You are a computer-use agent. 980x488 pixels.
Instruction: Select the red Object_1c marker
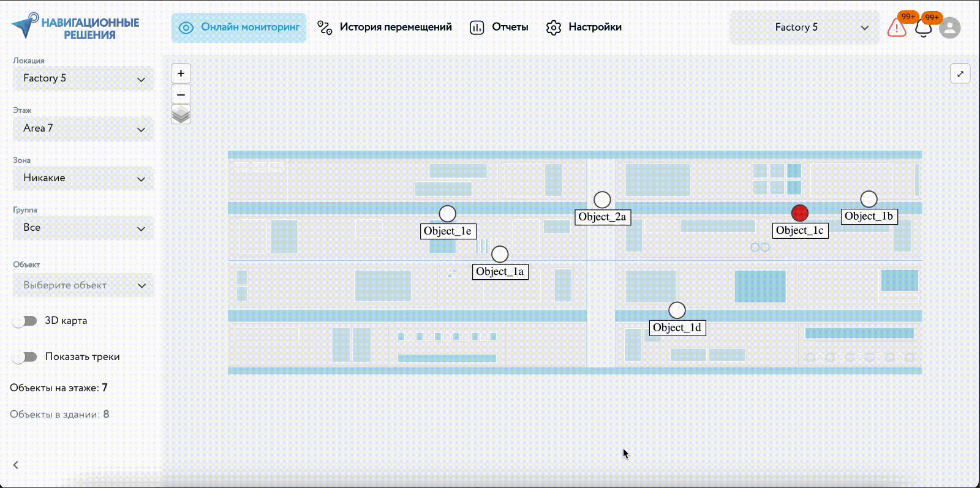pos(800,213)
